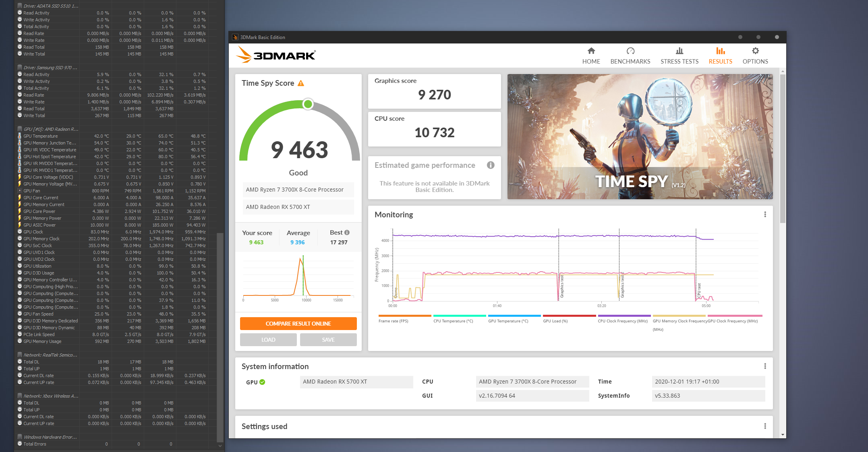The height and width of the screenshot is (452, 868).
Task: Click the 3DMark Basic Edition title icon
Action: pyautogui.click(x=235, y=37)
